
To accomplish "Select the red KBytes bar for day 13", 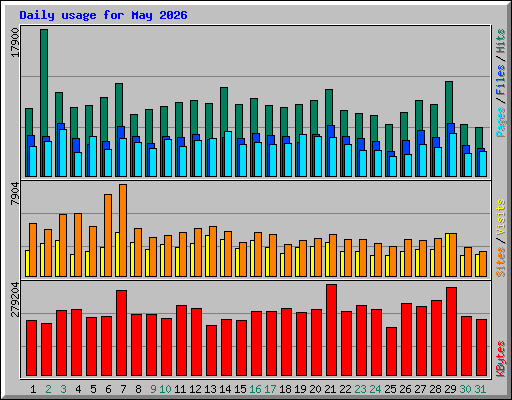I will pyautogui.click(x=211, y=351).
